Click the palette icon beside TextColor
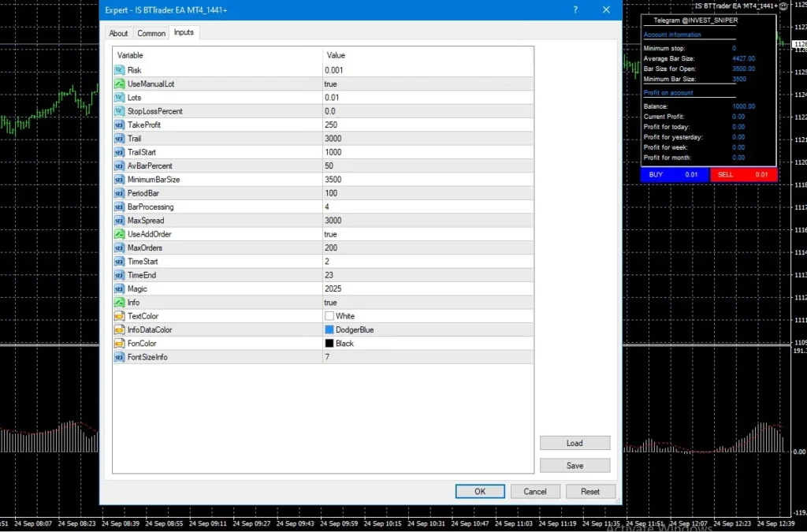The width and height of the screenshot is (807, 532). [121, 315]
